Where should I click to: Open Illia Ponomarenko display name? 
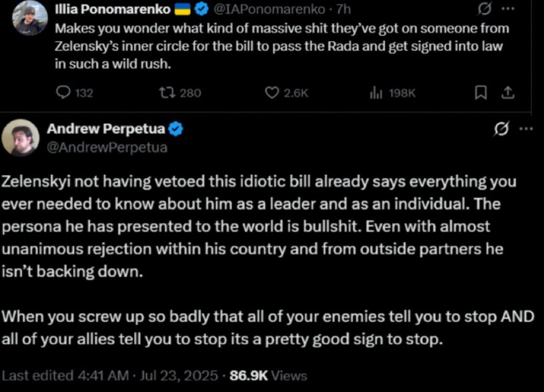(113, 9)
